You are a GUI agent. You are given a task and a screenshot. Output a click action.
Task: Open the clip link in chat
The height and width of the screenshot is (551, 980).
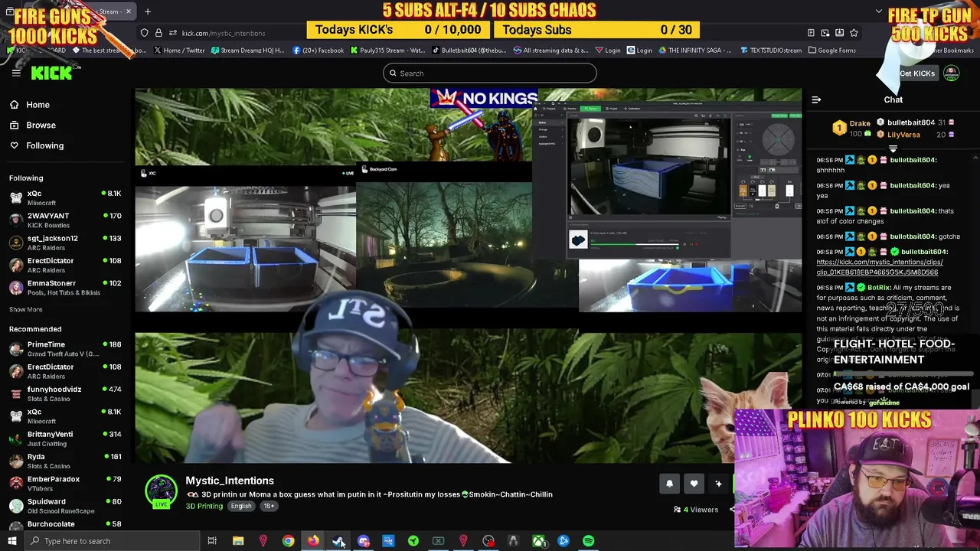click(879, 267)
